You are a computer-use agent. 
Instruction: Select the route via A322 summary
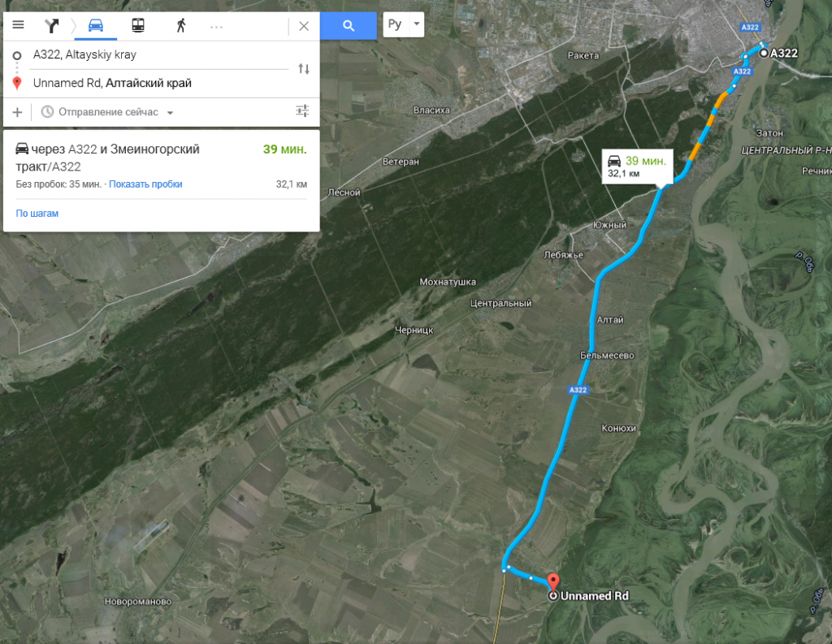point(162,166)
